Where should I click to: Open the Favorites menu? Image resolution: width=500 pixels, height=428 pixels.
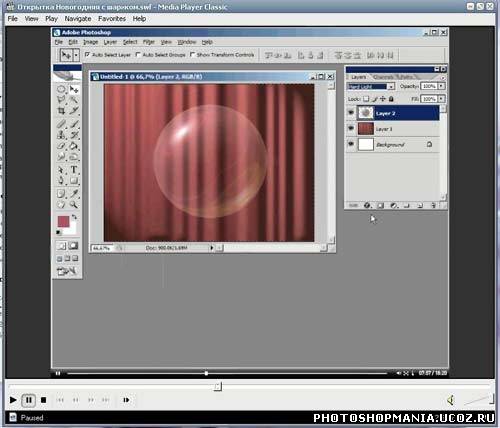click(x=112, y=19)
